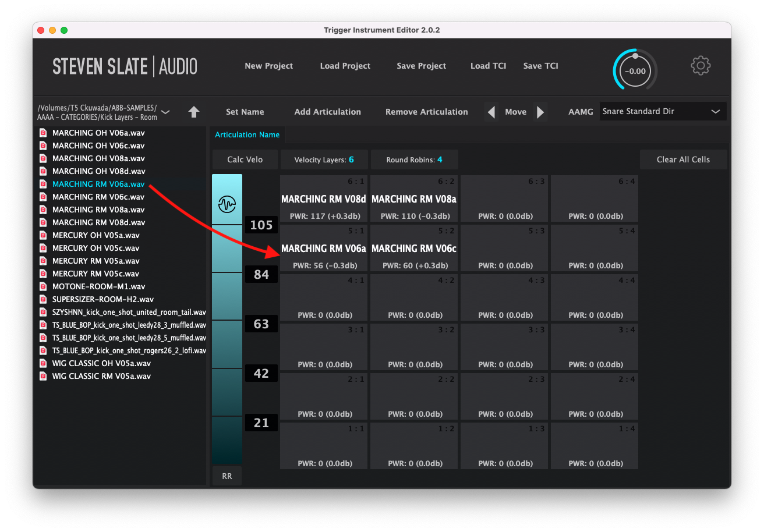Click Save TCI in top menu

pyautogui.click(x=540, y=66)
